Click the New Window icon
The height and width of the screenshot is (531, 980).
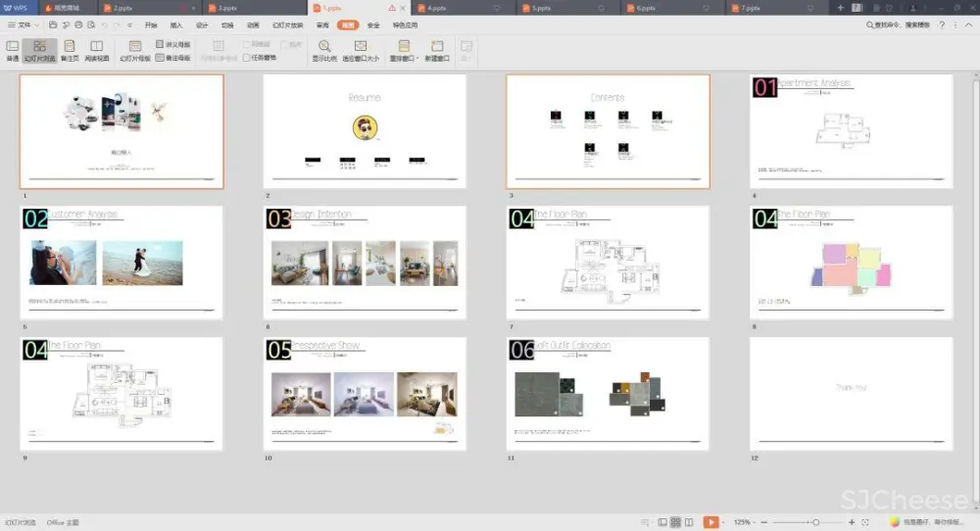click(x=437, y=46)
